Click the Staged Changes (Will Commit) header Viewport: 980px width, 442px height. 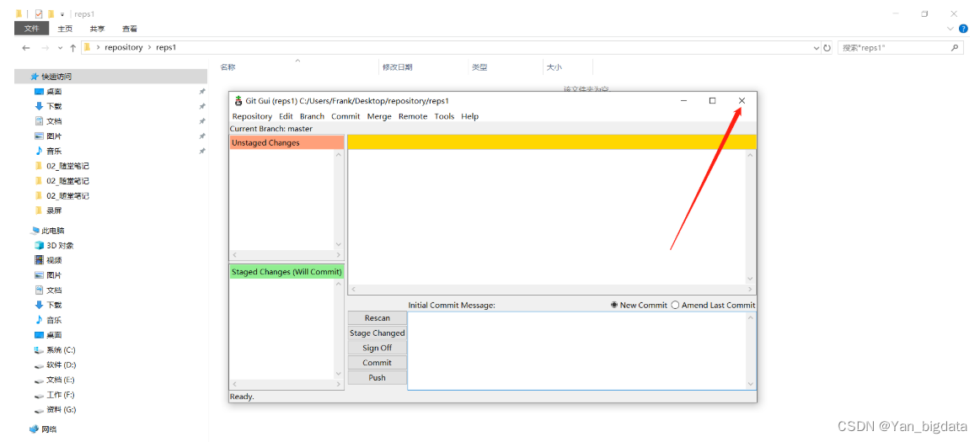coord(287,272)
